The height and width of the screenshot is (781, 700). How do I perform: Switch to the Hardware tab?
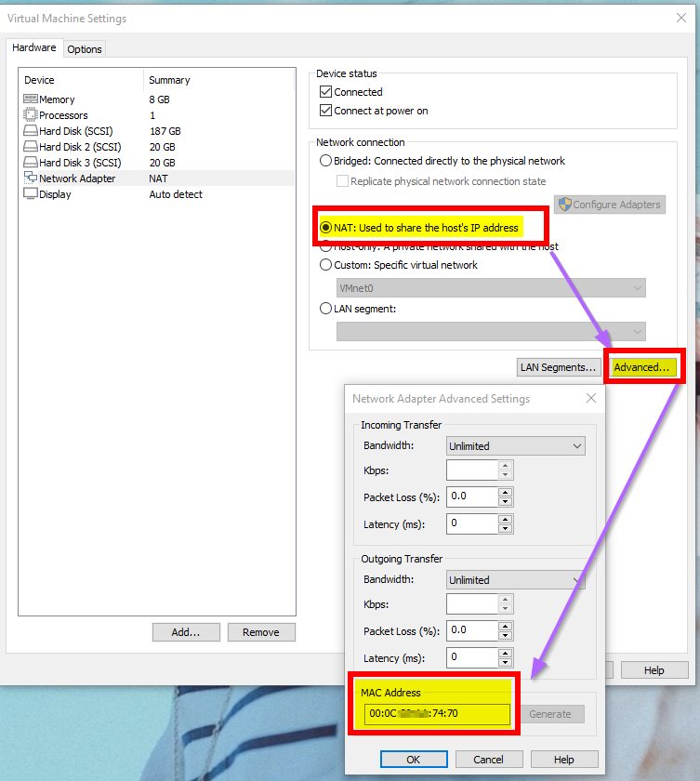34,47
